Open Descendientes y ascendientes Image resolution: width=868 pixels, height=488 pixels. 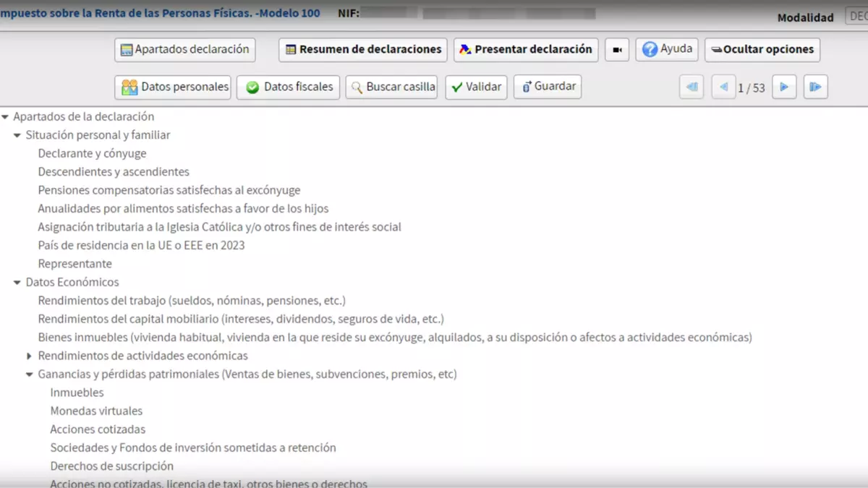(x=114, y=172)
